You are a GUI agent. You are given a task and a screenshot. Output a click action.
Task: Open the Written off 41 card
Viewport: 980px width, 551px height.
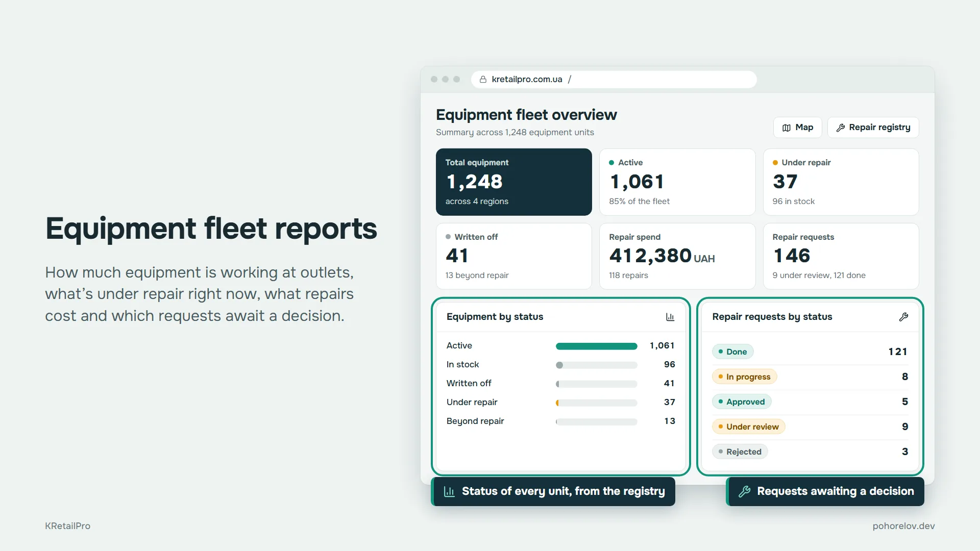point(513,256)
